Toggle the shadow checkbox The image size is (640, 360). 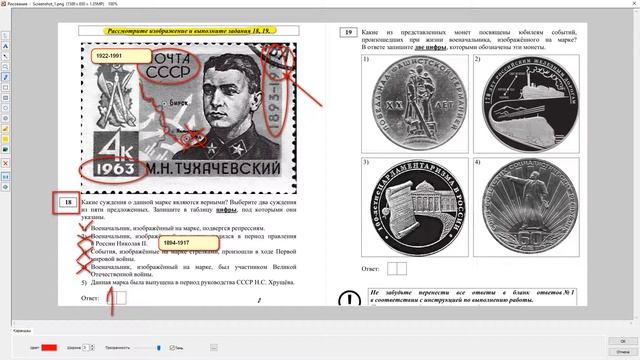(x=172, y=348)
